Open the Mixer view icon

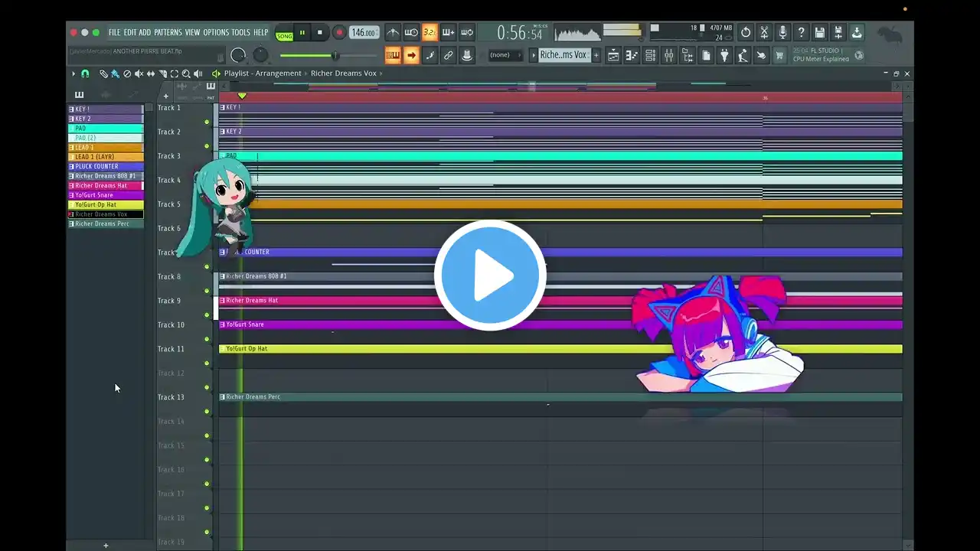(x=668, y=55)
